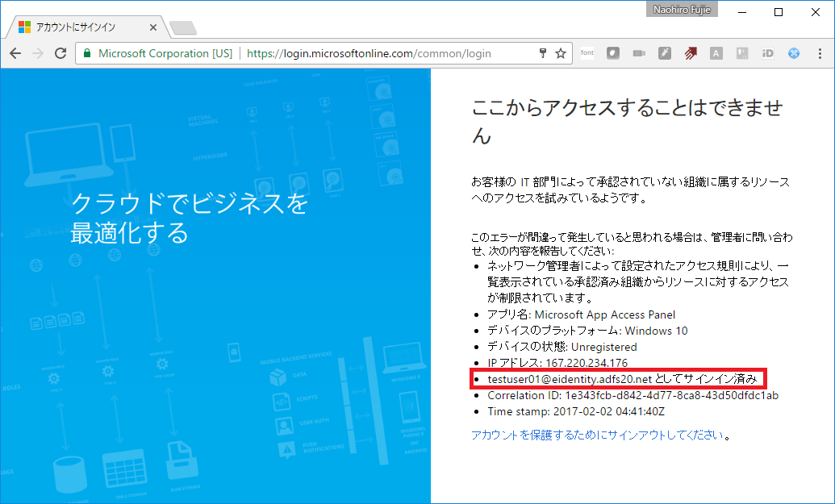Click the アカウントを保護するためにサインアウトしてください link
Image resolution: width=835 pixels, height=504 pixels.
pos(597,435)
